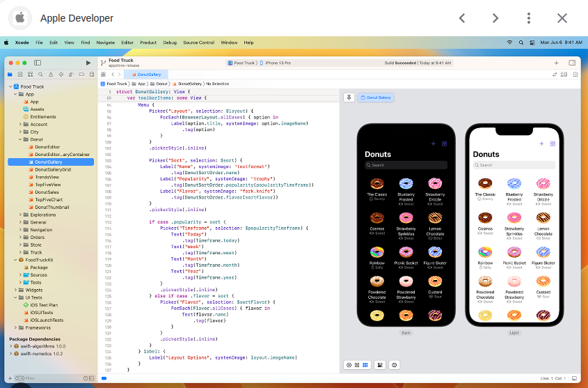Click the search field in Dark preview
The width and height of the screenshot is (588, 388).
[x=406, y=165]
